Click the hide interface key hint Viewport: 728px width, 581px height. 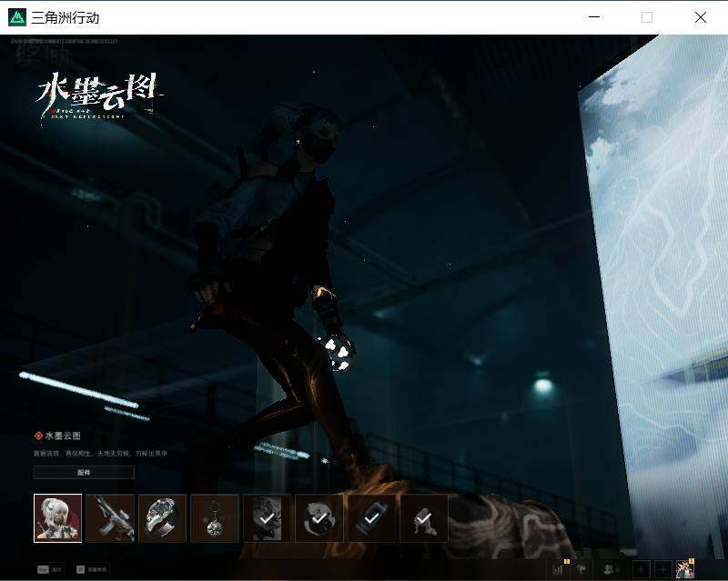coord(91,569)
